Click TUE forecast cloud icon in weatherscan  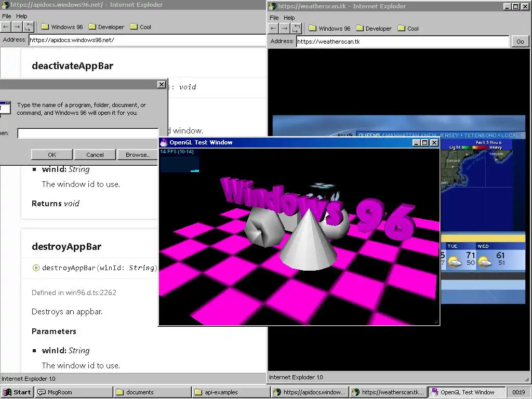coord(455,262)
